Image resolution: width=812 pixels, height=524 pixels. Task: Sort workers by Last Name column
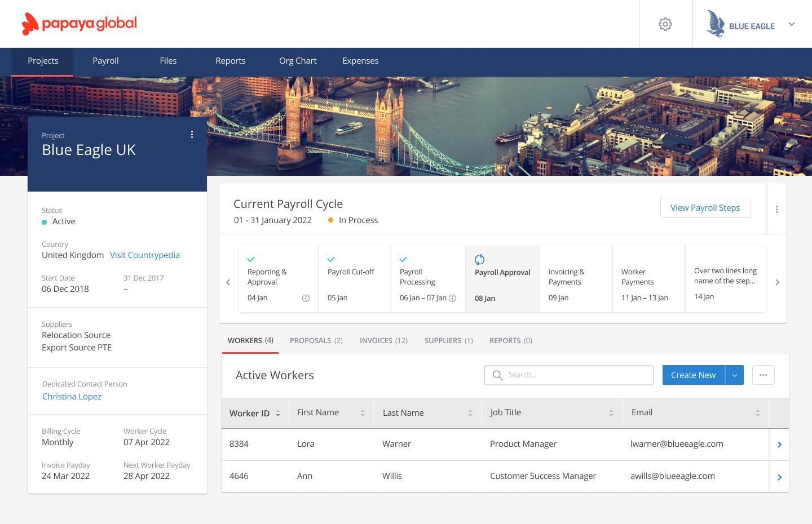pos(470,413)
